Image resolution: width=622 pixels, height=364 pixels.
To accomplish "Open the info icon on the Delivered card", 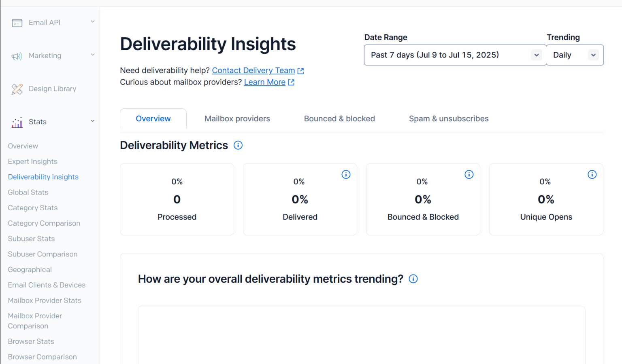I will point(346,174).
